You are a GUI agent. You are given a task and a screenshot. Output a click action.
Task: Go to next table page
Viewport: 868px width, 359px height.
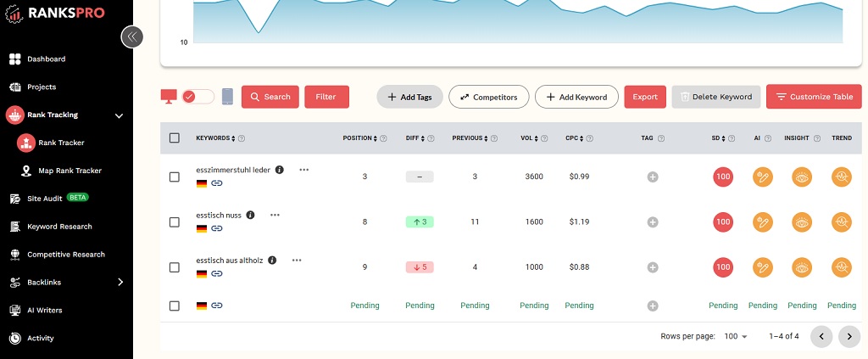(849, 336)
